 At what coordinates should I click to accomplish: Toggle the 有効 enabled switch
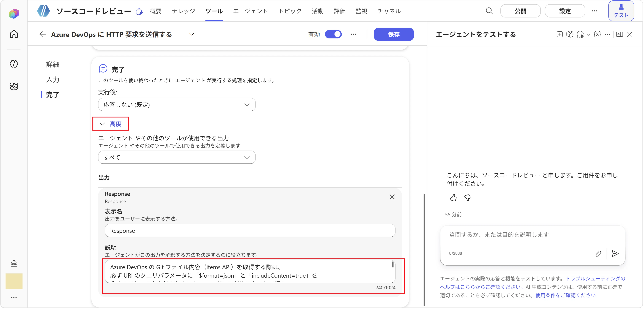click(333, 34)
